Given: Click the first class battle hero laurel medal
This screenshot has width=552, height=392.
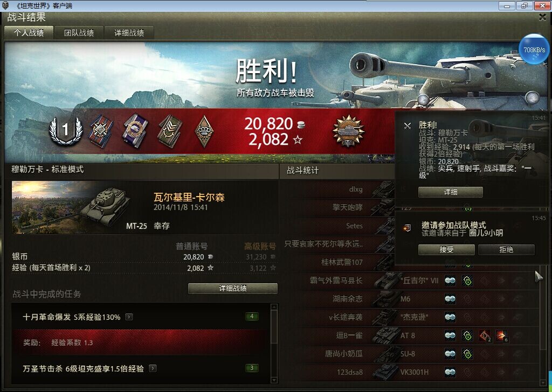Looking at the screenshot, I should click(x=65, y=130).
